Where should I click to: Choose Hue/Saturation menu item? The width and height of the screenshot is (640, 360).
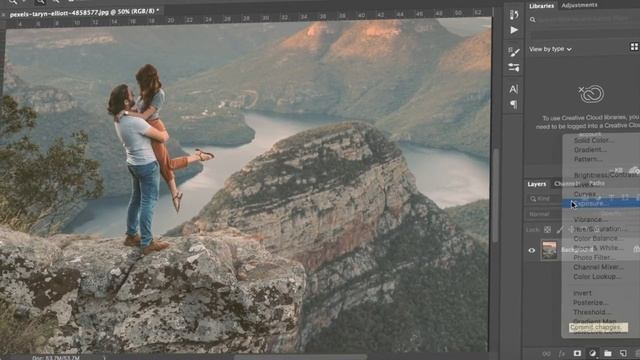point(600,229)
